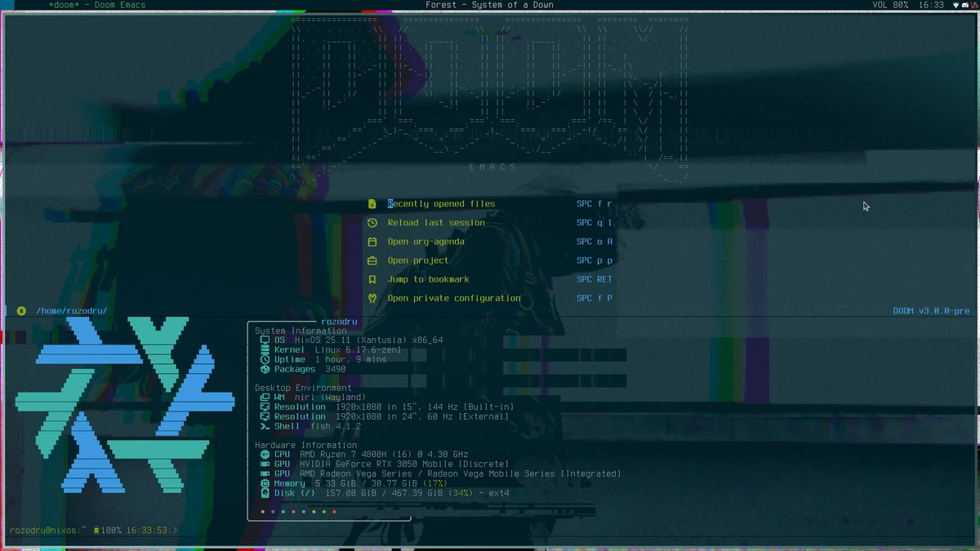The image size is (980, 551).
Task: Click the calendar icon beside Open org-agenda
Action: (373, 241)
